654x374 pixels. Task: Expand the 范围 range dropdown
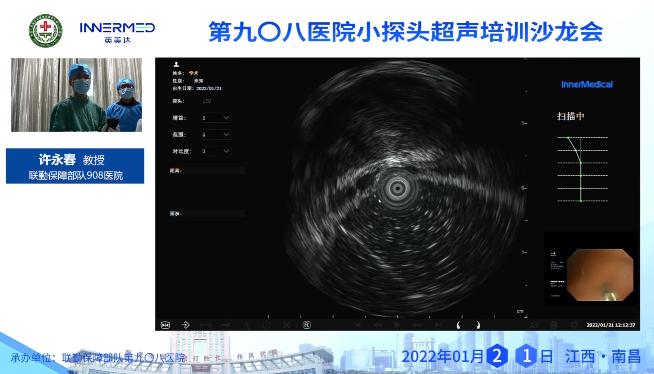point(215,135)
